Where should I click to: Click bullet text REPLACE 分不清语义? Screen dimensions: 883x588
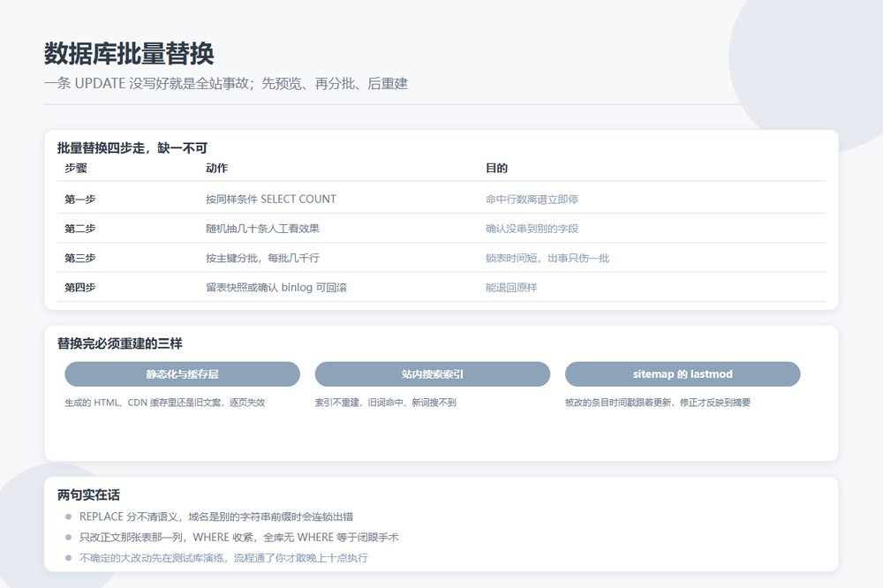pos(216,516)
